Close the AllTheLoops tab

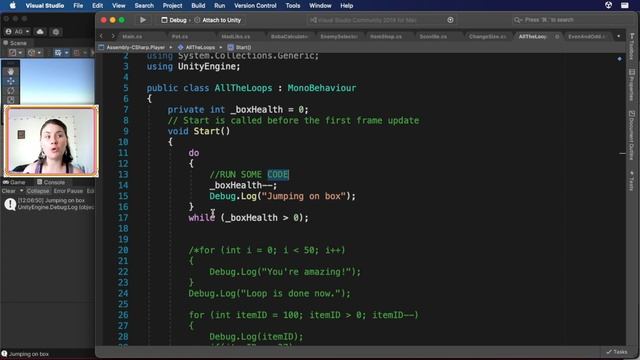click(557, 36)
